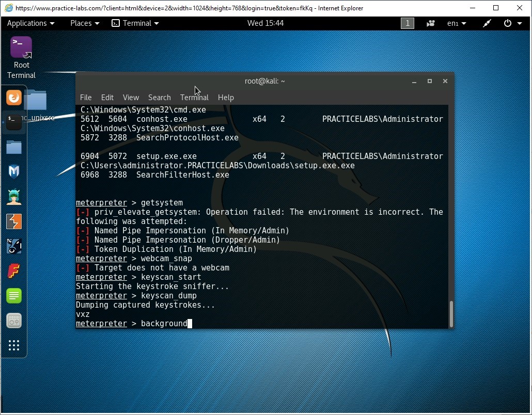The image size is (532, 415).
Task: Click the workspace indicator numbered 1
Action: (x=408, y=23)
